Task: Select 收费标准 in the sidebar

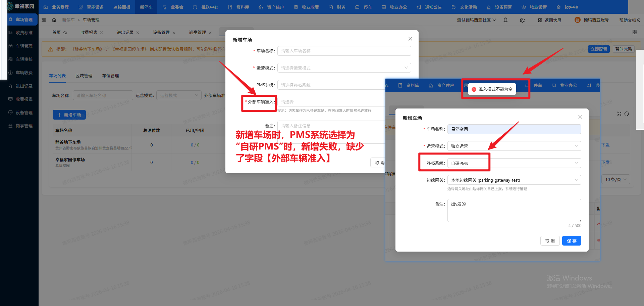Action: [x=22, y=33]
